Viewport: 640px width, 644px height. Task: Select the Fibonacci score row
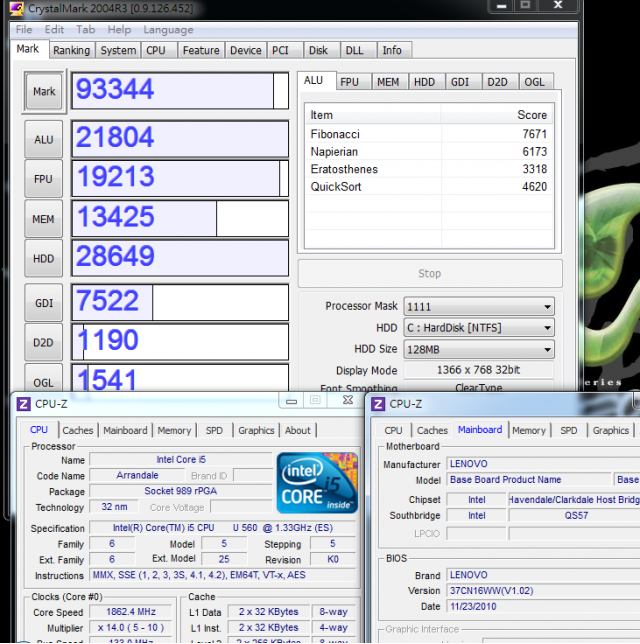(429, 134)
